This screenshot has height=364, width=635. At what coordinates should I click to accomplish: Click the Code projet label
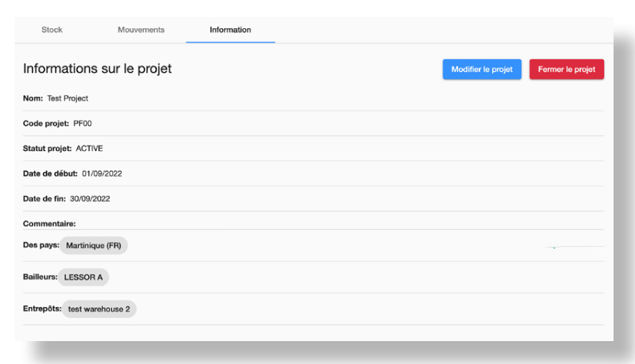click(x=46, y=123)
